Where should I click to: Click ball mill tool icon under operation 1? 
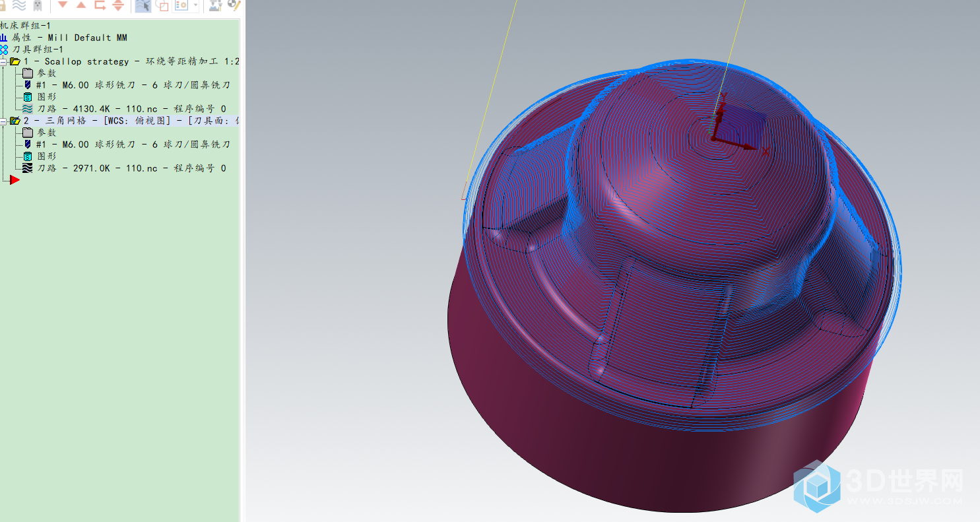[28, 85]
